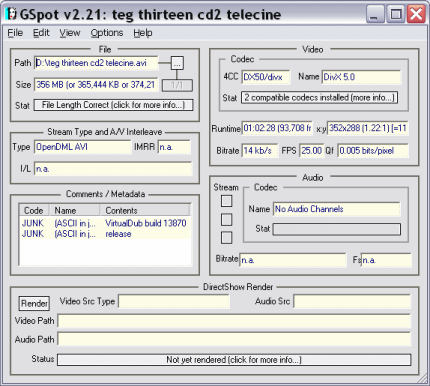This screenshot has width=430, height=386.
Task: Click the Video Path field
Action: click(234, 321)
